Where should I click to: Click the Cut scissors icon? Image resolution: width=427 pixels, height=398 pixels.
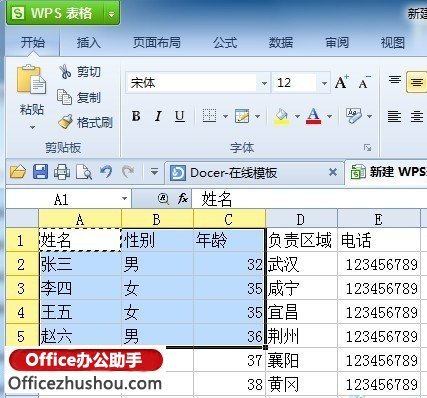tap(65, 71)
